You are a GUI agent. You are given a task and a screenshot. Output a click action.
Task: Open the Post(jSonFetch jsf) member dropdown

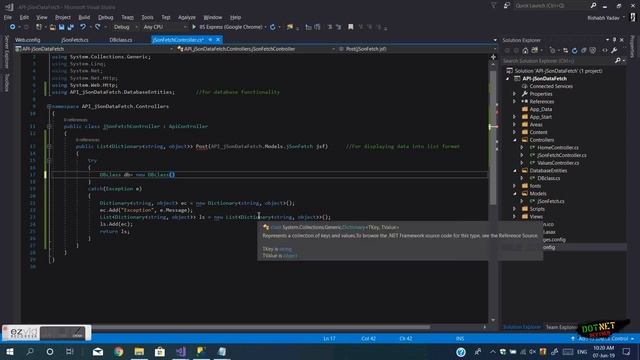pyautogui.click(x=418, y=49)
